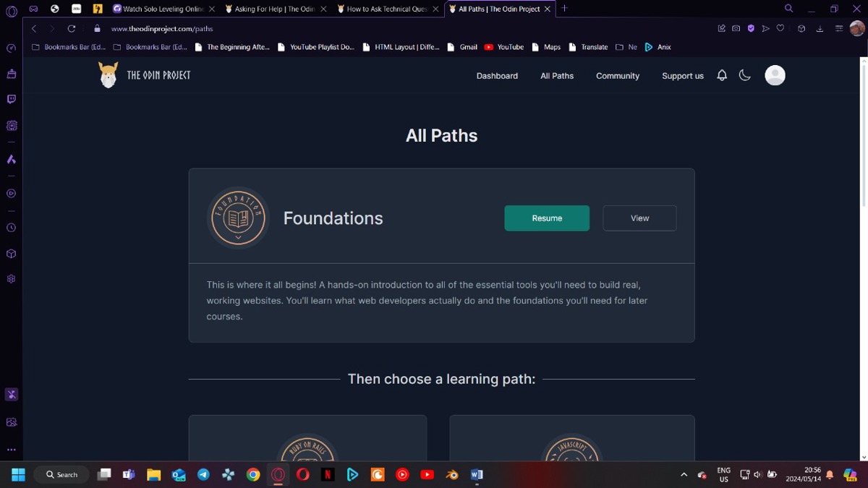
Task: Open the user profile avatar menu
Action: pyautogui.click(x=775, y=75)
